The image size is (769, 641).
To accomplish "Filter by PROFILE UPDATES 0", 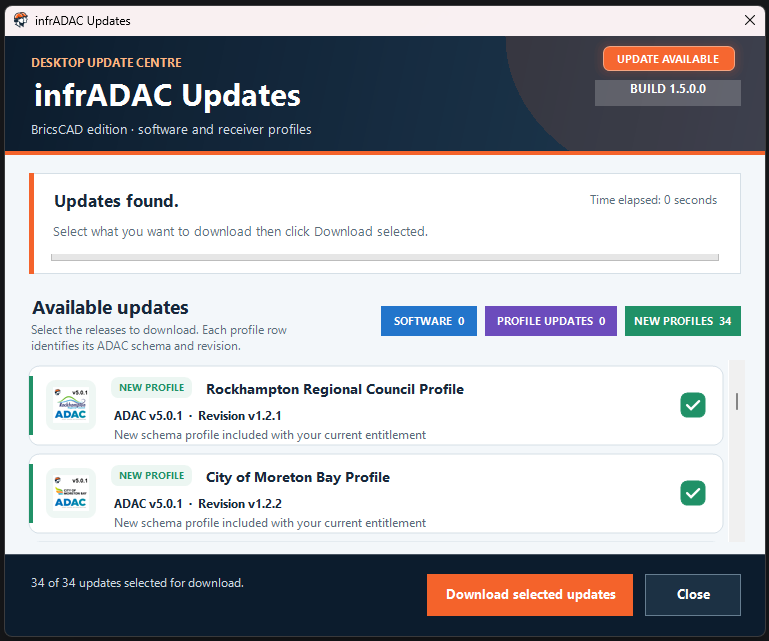I will click(551, 321).
